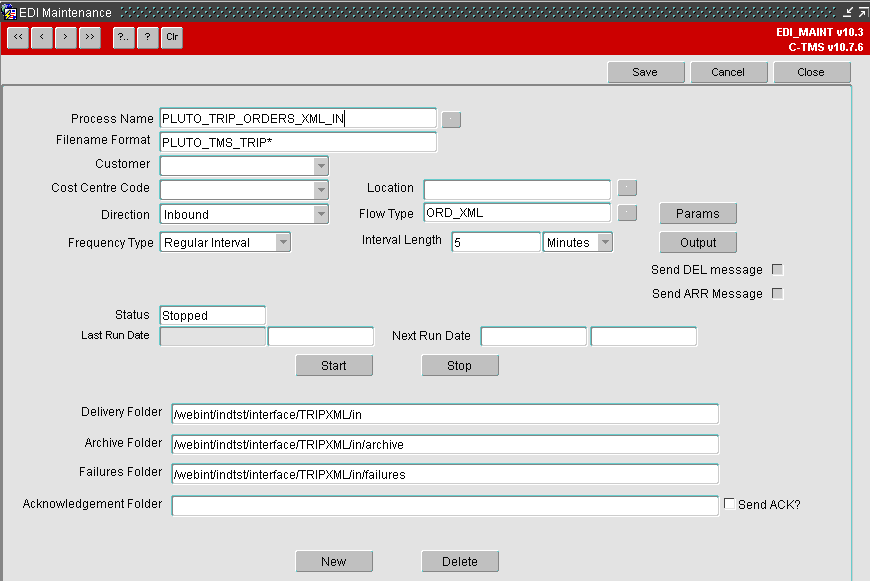Jump to last record using >> button
This screenshot has height=581, width=870.
pos(90,37)
